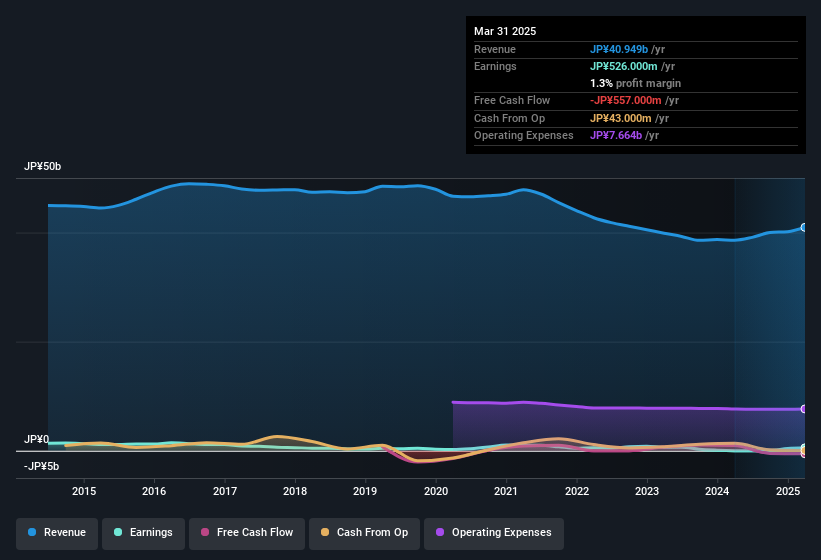Click the -JP¥5b y-axis label
Screen dimensions: 821x560
point(41,466)
